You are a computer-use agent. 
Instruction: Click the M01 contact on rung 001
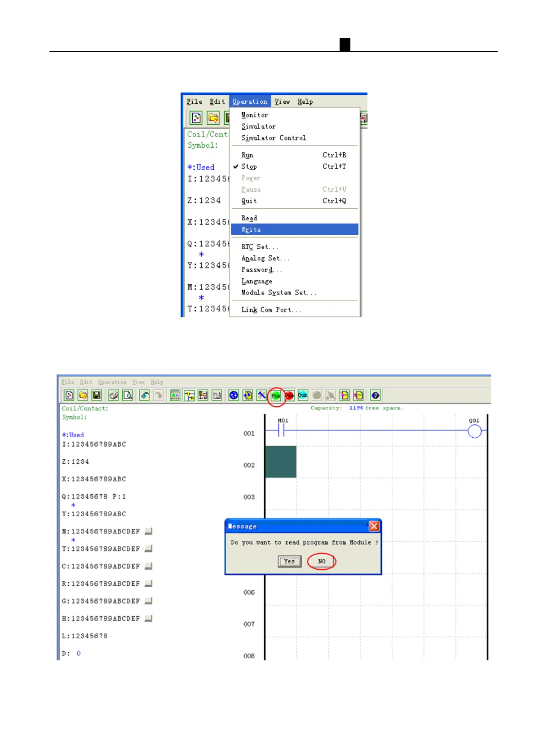pos(282,431)
